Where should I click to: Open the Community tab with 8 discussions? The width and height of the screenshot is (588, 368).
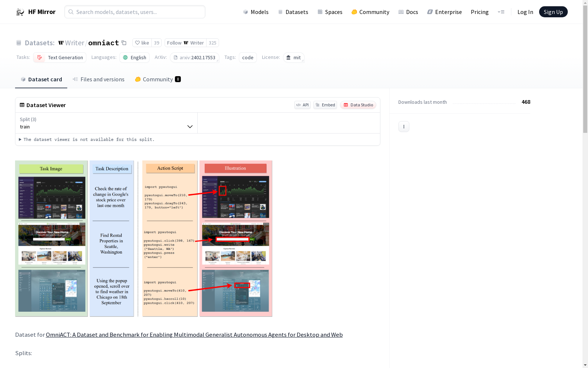(158, 79)
